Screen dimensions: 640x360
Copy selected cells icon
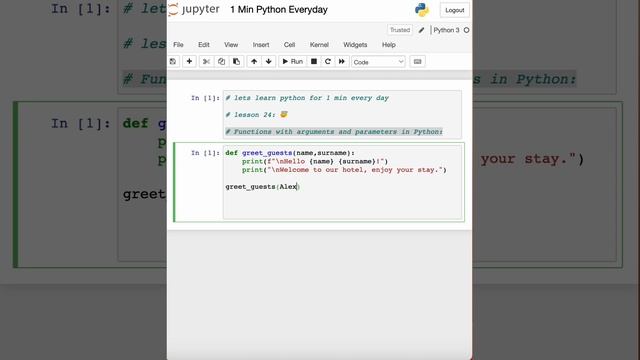click(x=221, y=62)
